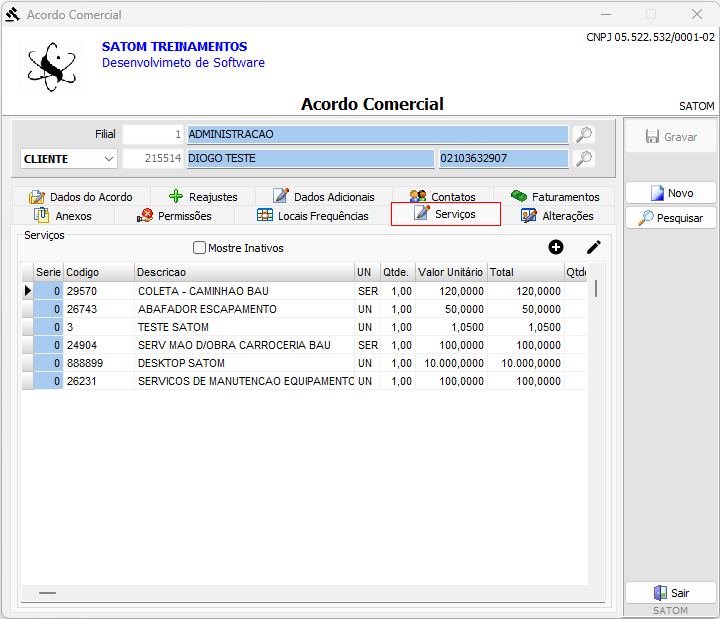Enable the Mostre Inativos checkbox

[x=199, y=248]
